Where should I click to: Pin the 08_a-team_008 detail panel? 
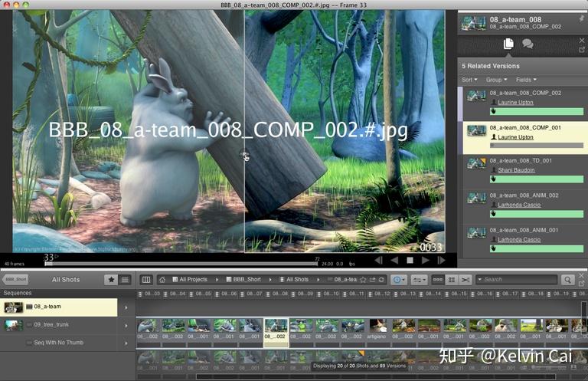click(x=582, y=18)
